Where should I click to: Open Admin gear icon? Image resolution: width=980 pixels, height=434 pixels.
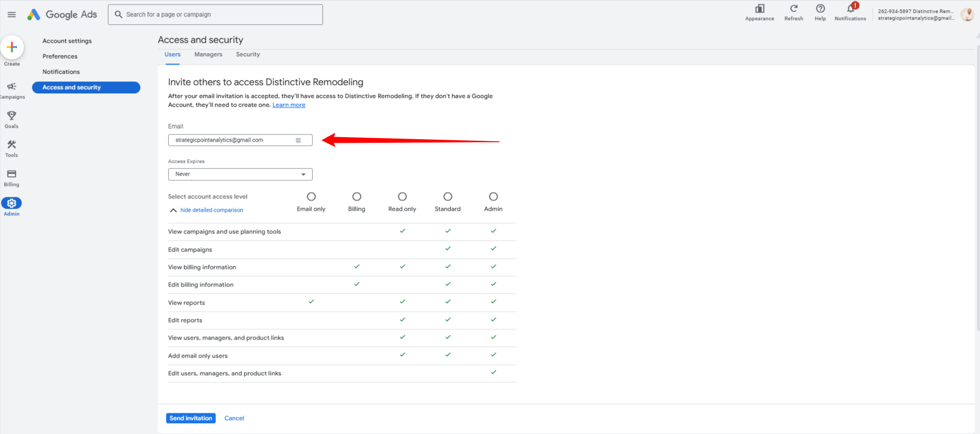tap(11, 204)
